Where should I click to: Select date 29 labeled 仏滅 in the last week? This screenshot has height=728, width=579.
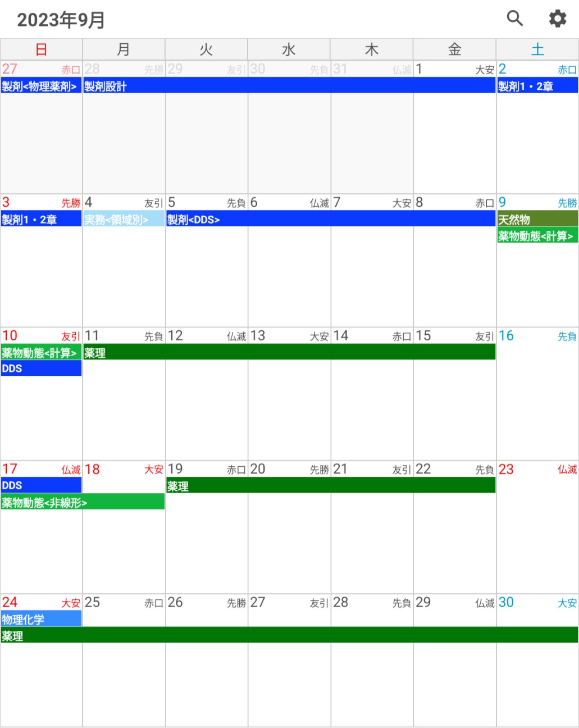[x=454, y=661]
